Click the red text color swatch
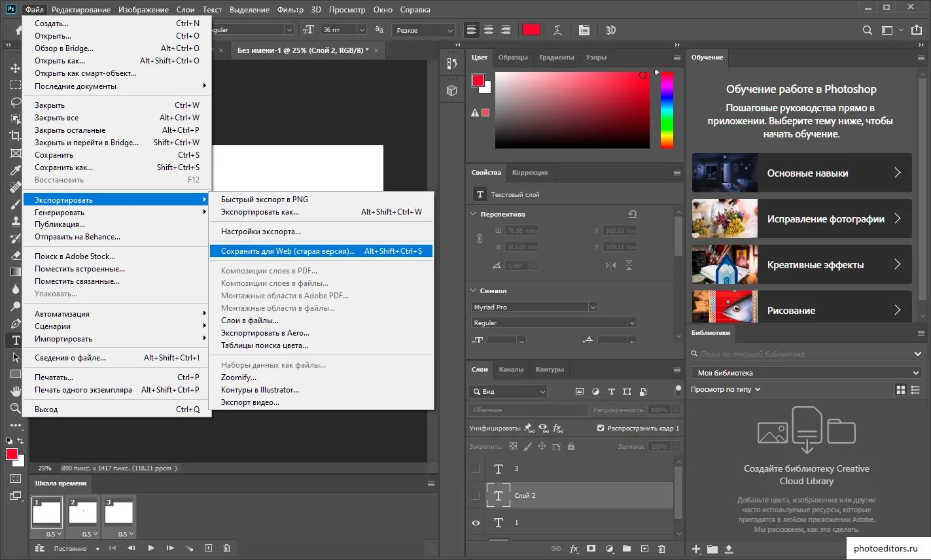Viewport: 931px width, 560px height. (531, 30)
